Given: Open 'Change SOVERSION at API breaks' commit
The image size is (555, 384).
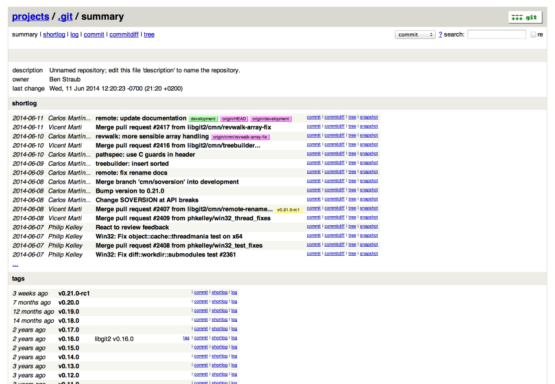Looking at the screenshot, I should click(x=147, y=200).
